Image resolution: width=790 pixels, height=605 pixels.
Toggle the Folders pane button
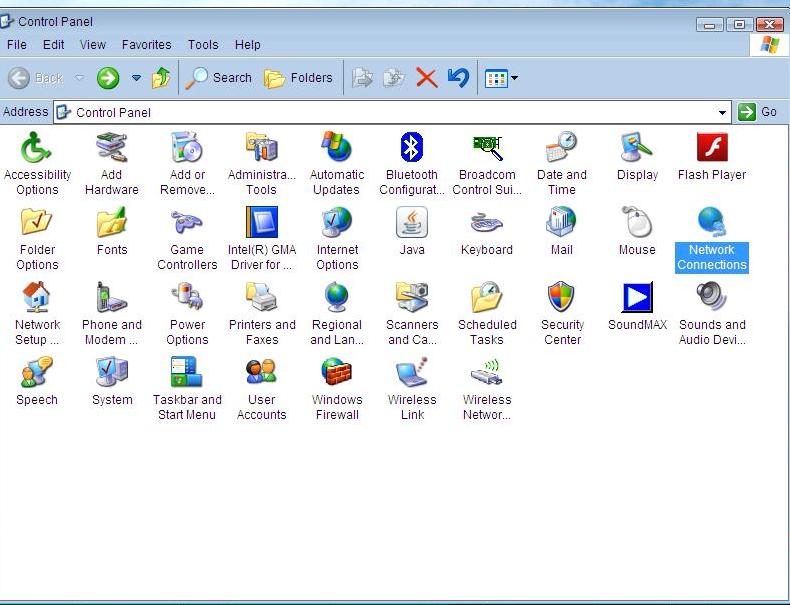[x=298, y=78]
